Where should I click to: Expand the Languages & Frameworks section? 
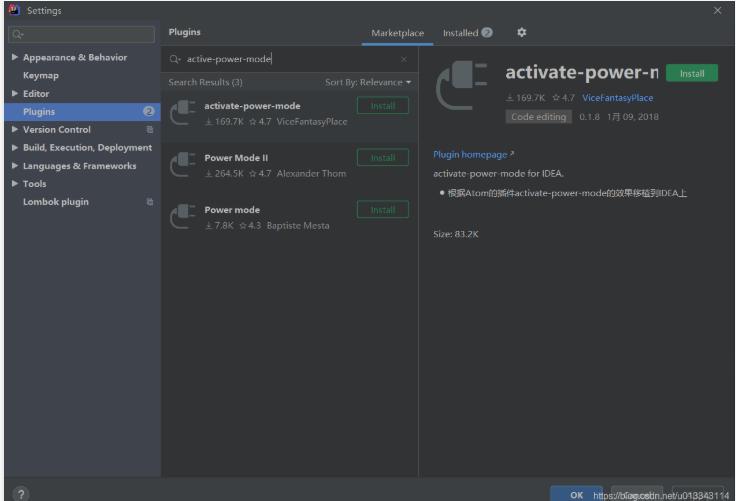pyautogui.click(x=15, y=166)
